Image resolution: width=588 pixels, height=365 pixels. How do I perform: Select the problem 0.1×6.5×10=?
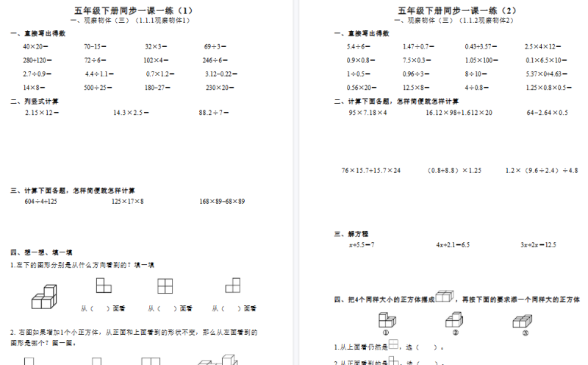click(546, 60)
